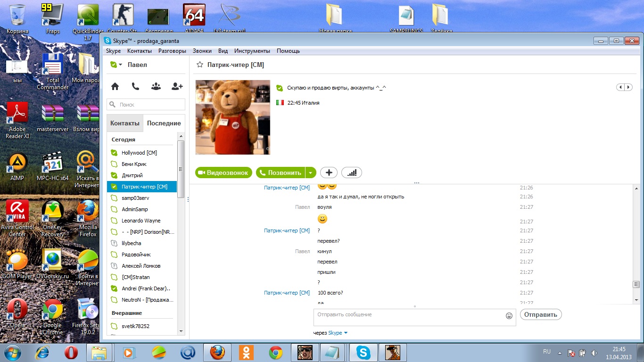The image size is (644, 362).
Task: Open the Windows Start menu
Action: pos(13,352)
